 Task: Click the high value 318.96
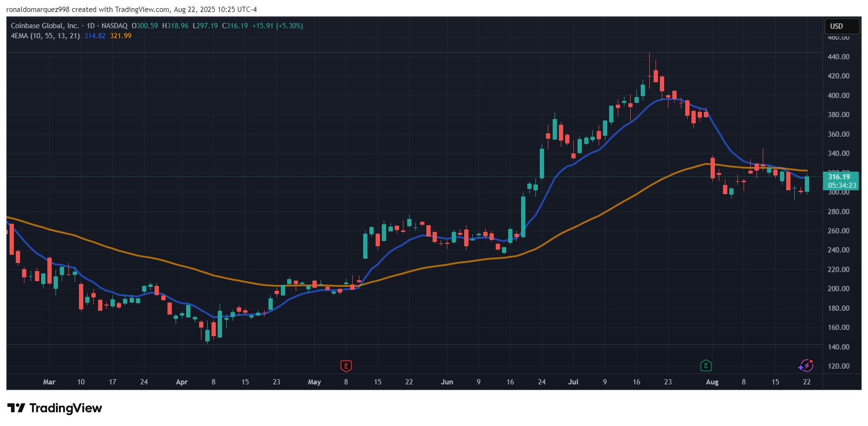(178, 26)
